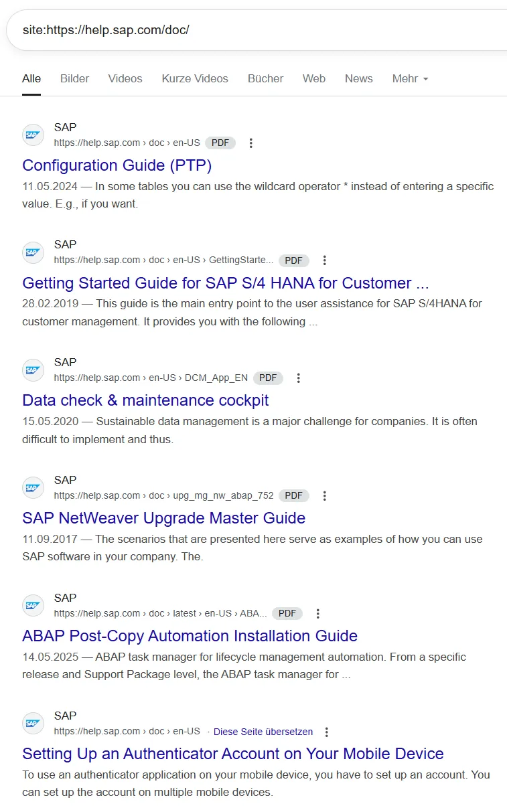Expand the Mehr dropdown menu
507x812 pixels.
point(410,78)
